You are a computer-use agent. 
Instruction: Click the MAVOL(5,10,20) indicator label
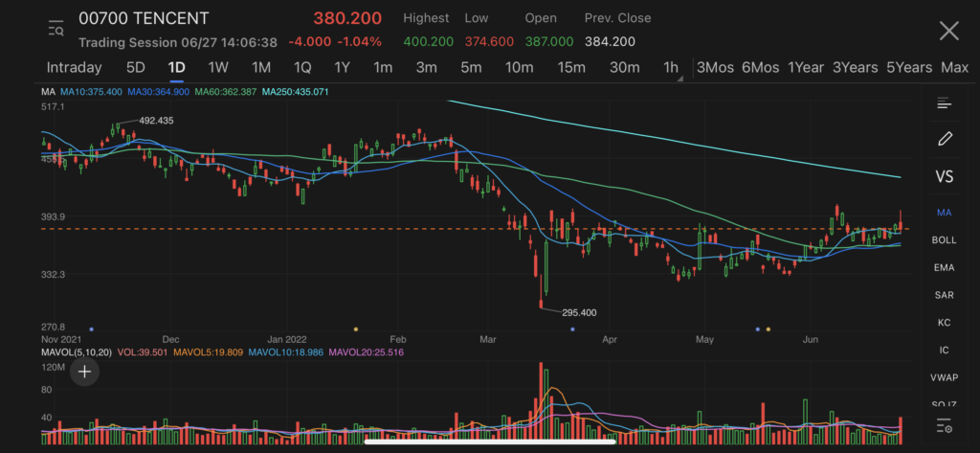(x=77, y=352)
